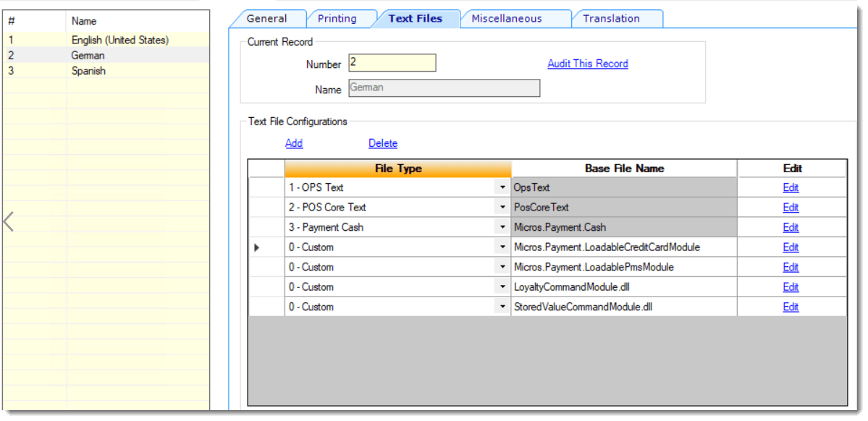
Task: Add a new text file configuration
Action: 294,143
